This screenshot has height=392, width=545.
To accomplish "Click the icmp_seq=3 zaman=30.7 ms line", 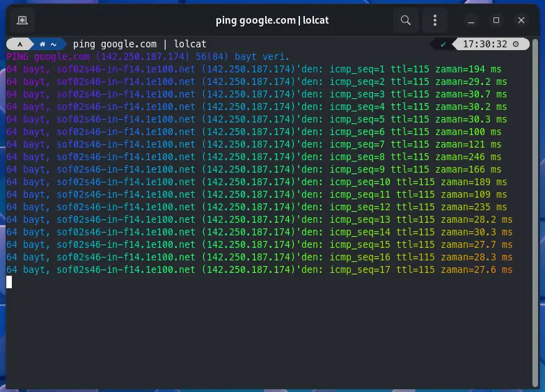I will [x=257, y=94].
